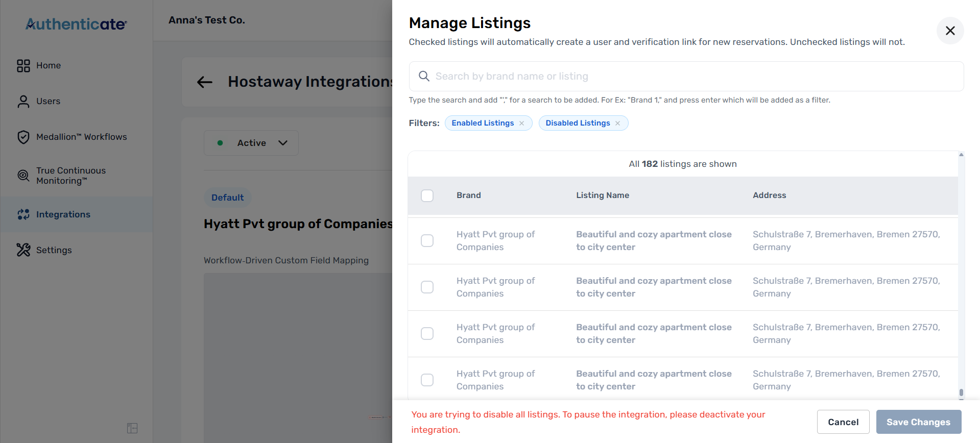Toggle the select-all listings checkbox in header
Image resolution: width=980 pixels, height=443 pixels.
click(427, 195)
